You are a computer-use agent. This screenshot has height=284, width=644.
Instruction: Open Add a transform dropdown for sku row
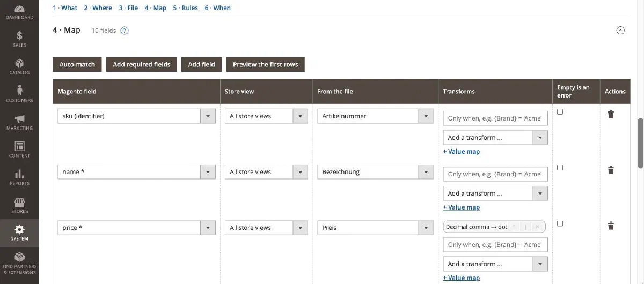point(495,138)
